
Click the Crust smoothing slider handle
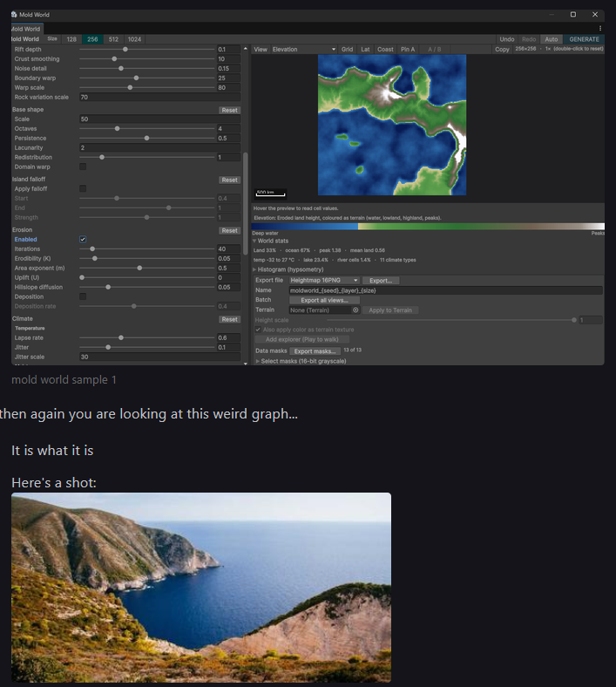(114, 58)
